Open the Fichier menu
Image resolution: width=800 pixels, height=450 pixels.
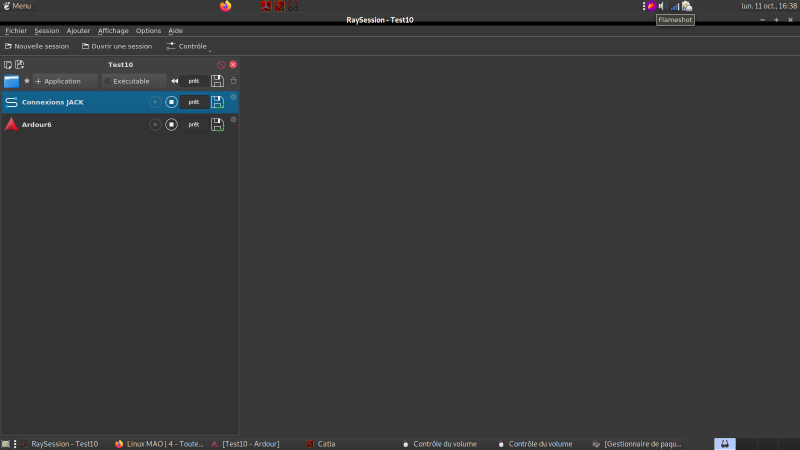pos(16,31)
